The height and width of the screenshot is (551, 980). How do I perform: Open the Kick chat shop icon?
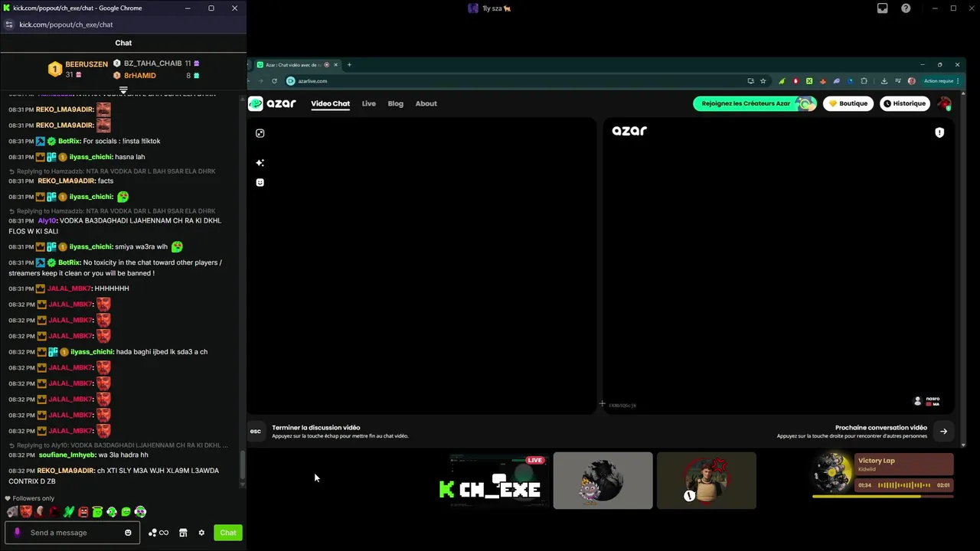point(183,533)
